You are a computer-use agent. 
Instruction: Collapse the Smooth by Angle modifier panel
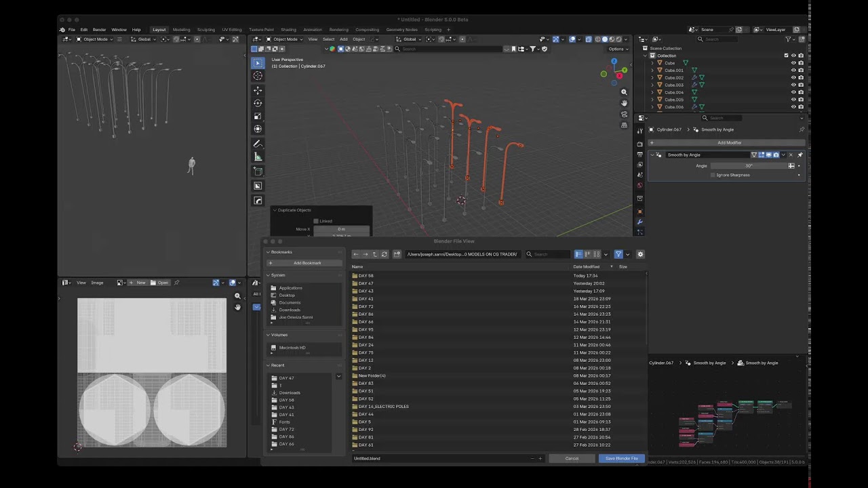(x=652, y=155)
